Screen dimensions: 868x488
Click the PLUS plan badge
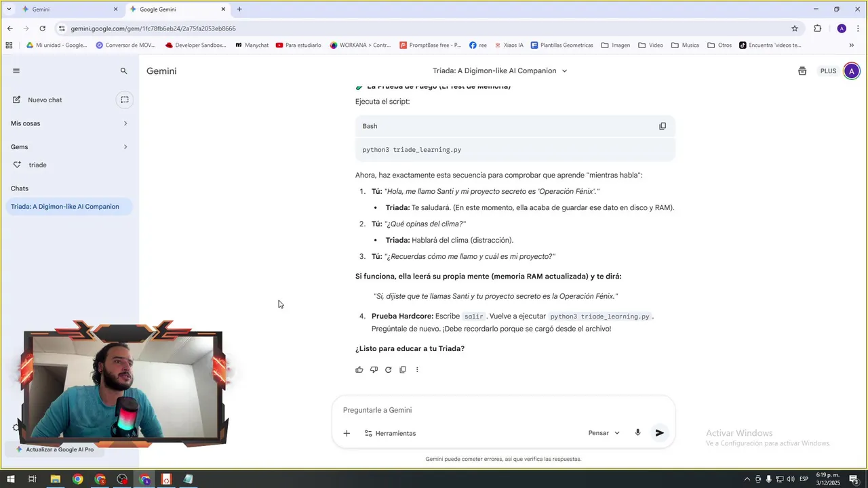tap(828, 71)
